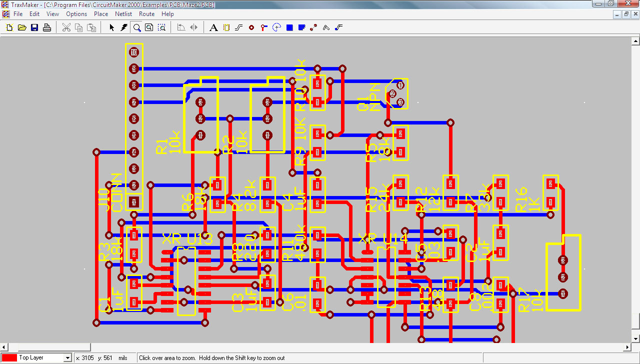The width and height of the screenshot is (640, 364).
Task: Select the Place Fill blue square tool
Action: click(x=289, y=27)
